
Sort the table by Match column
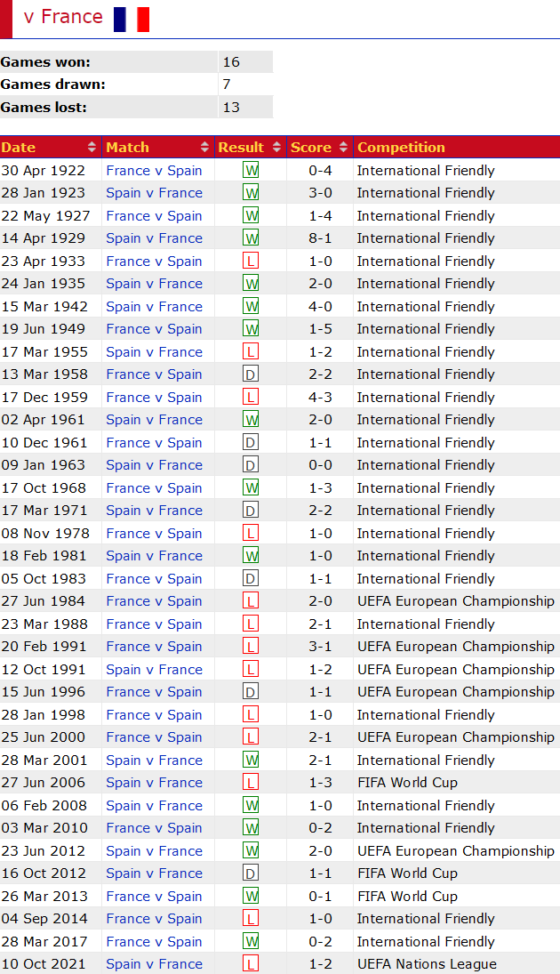(x=157, y=148)
